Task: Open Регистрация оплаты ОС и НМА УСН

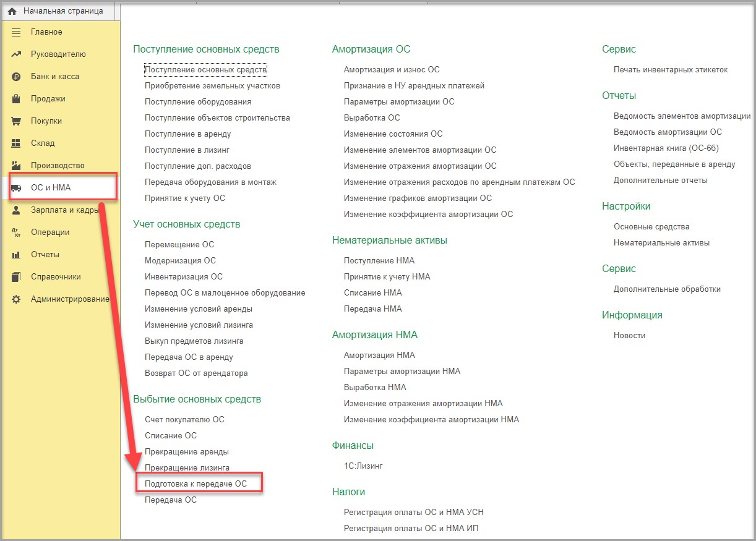Action: coord(414,512)
